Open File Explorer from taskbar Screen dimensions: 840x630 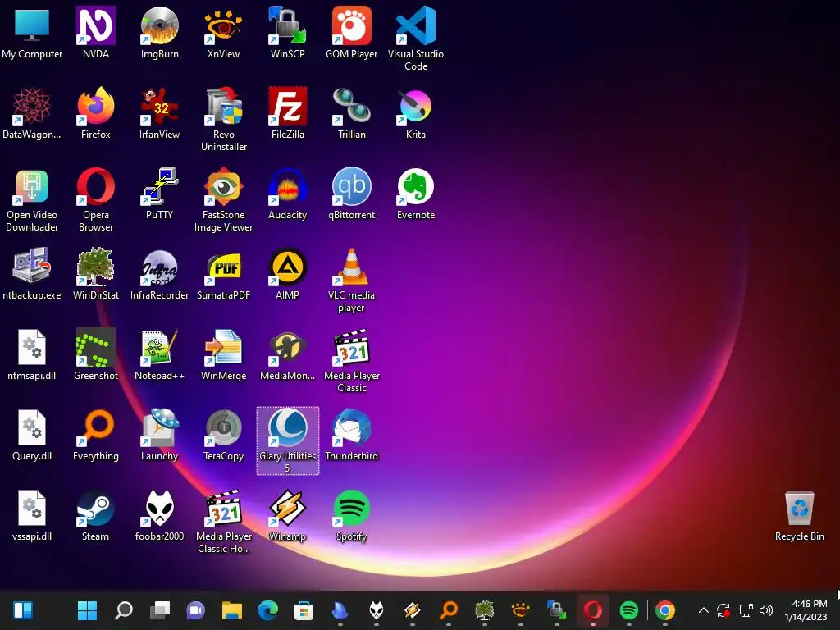pos(232,610)
